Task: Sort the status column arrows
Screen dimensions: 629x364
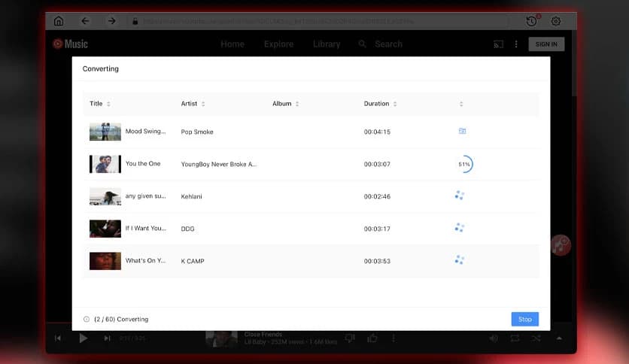Action: 461,104
